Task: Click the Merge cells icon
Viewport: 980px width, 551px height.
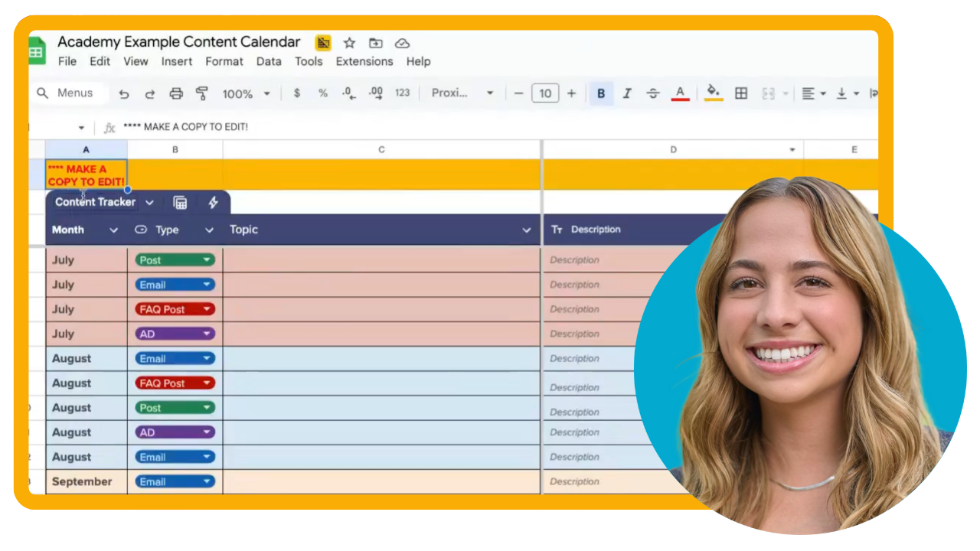Action: click(768, 93)
